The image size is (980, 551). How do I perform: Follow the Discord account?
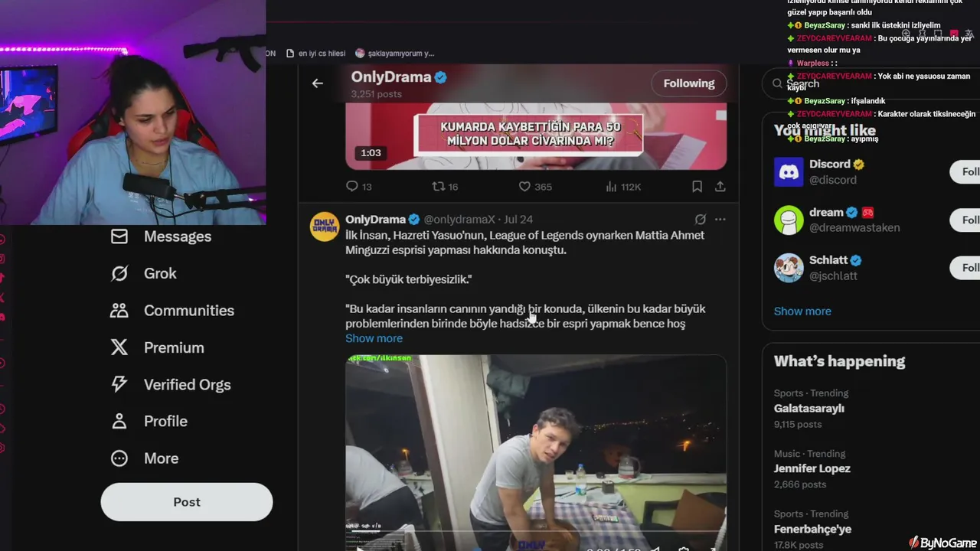coord(966,171)
